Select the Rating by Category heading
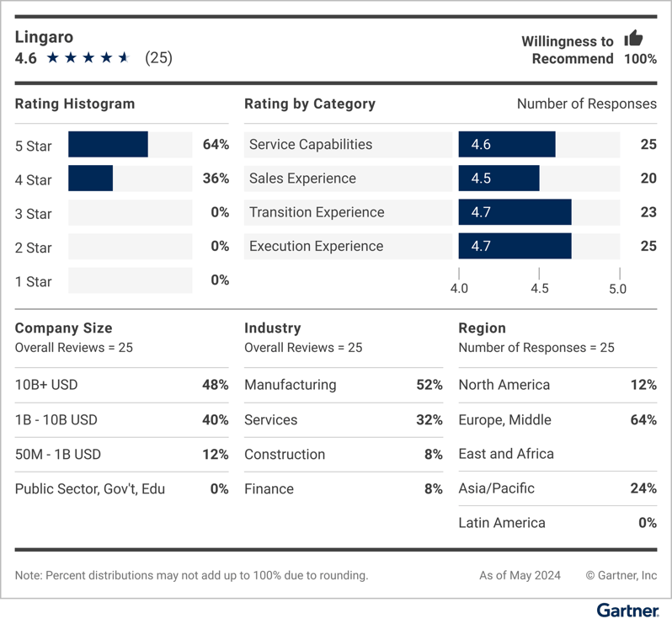This screenshot has width=672, height=624. click(x=310, y=104)
